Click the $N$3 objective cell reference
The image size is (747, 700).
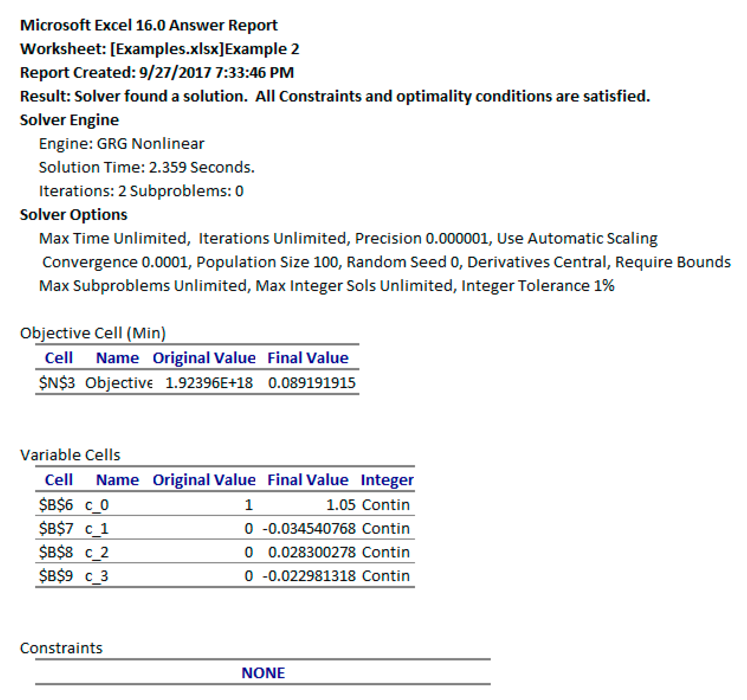point(57,383)
